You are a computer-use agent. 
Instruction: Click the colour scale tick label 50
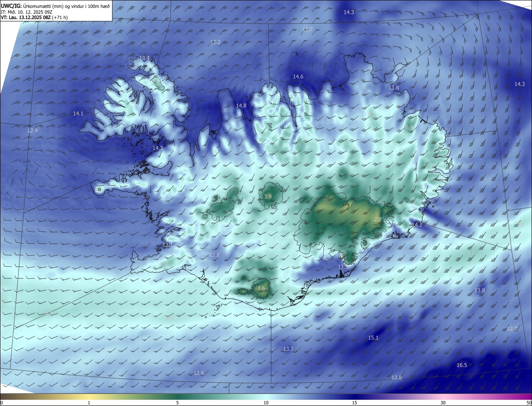point(529,403)
